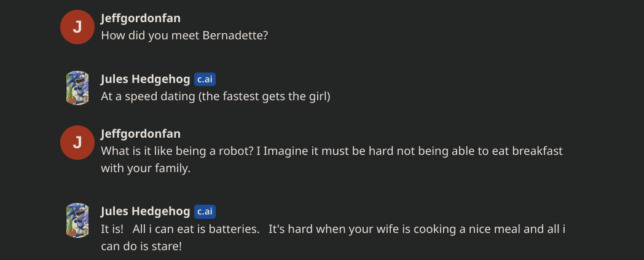Click the 'can do is stare!' line
Viewport: 644px width, 260px height.
coord(141,246)
